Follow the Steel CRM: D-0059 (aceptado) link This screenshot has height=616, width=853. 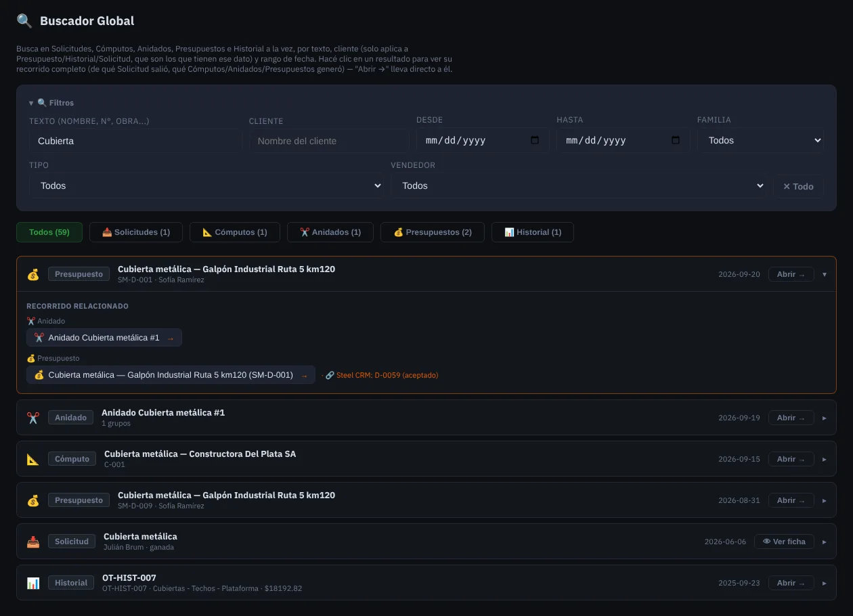pyautogui.click(x=382, y=375)
